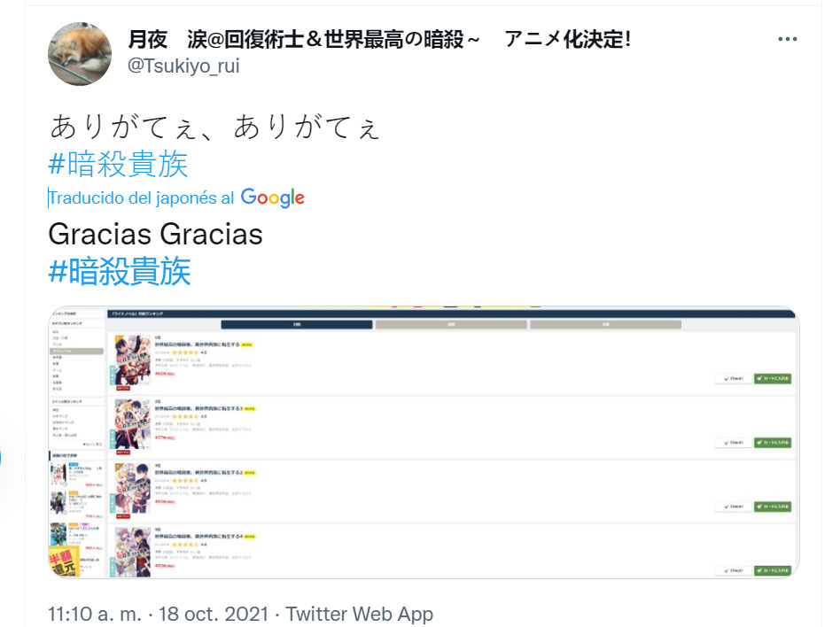The width and height of the screenshot is (840, 627).
Task: Open the @Tsukiyo_rui handle link
Action: click(x=183, y=66)
